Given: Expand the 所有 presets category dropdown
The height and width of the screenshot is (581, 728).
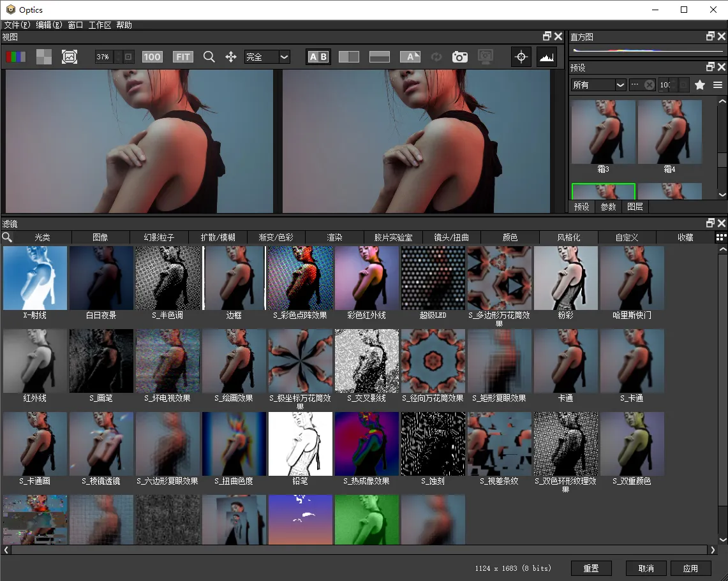Looking at the screenshot, I should pyautogui.click(x=598, y=85).
